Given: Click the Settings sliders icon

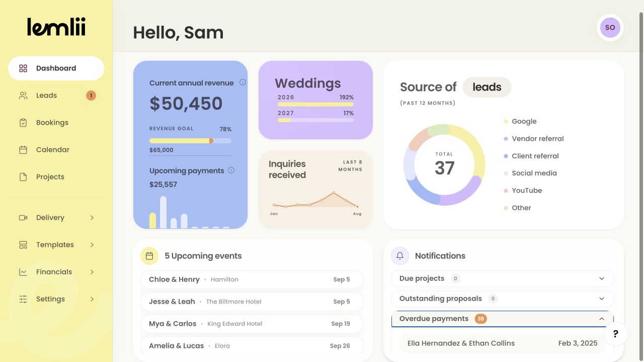Looking at the screenshot, I should point(23,299).
